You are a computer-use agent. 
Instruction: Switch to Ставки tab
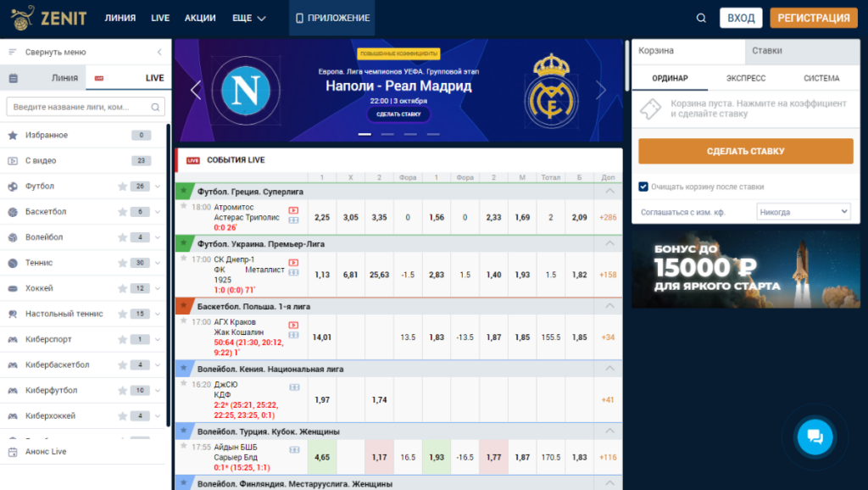click(x=802, y=51)
